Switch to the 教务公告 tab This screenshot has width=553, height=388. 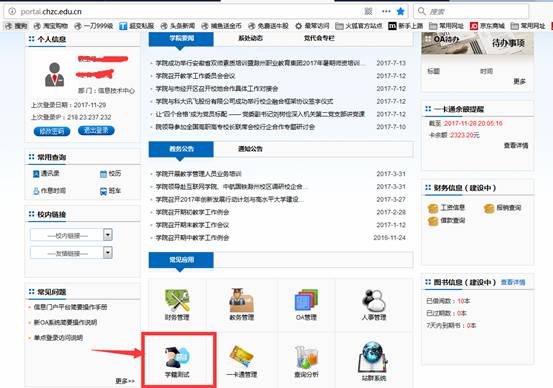pos(181,149)
